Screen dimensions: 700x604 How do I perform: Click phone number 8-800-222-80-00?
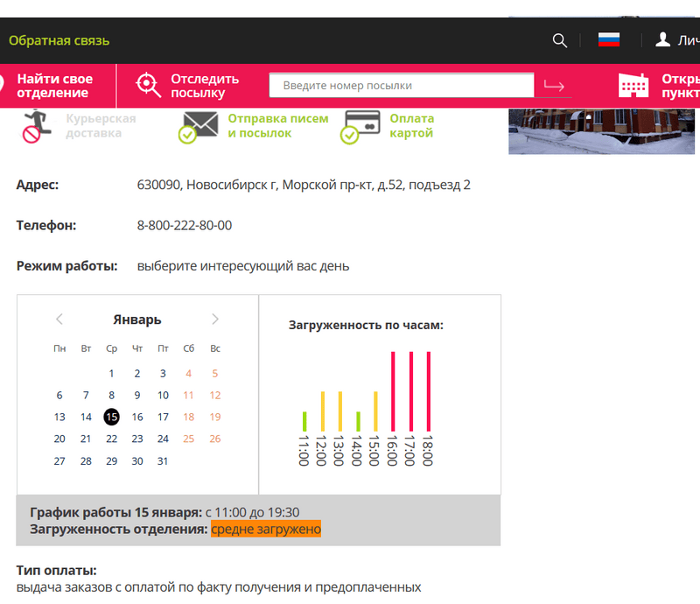click(x=185, y=225)
